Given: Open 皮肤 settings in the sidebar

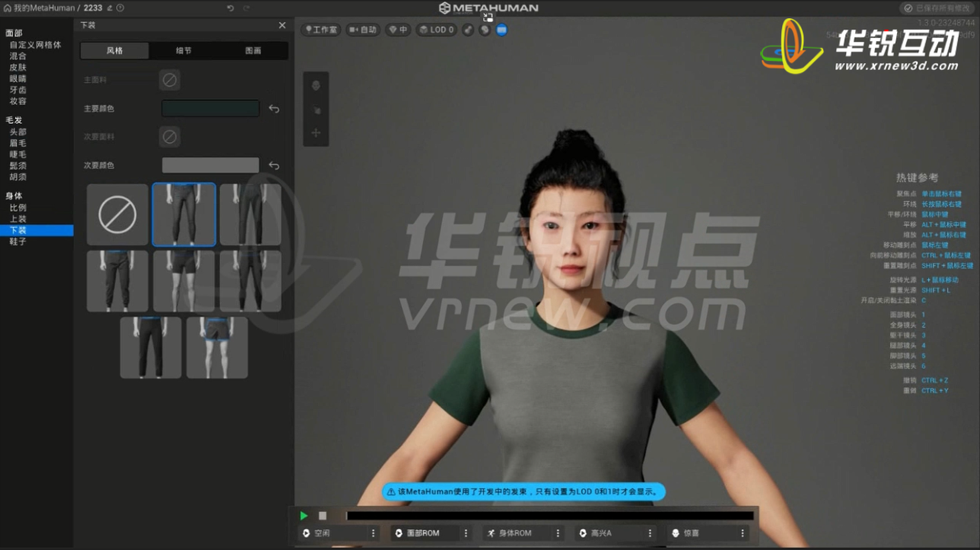Looking at the screenshot, I should coord(18,67).
